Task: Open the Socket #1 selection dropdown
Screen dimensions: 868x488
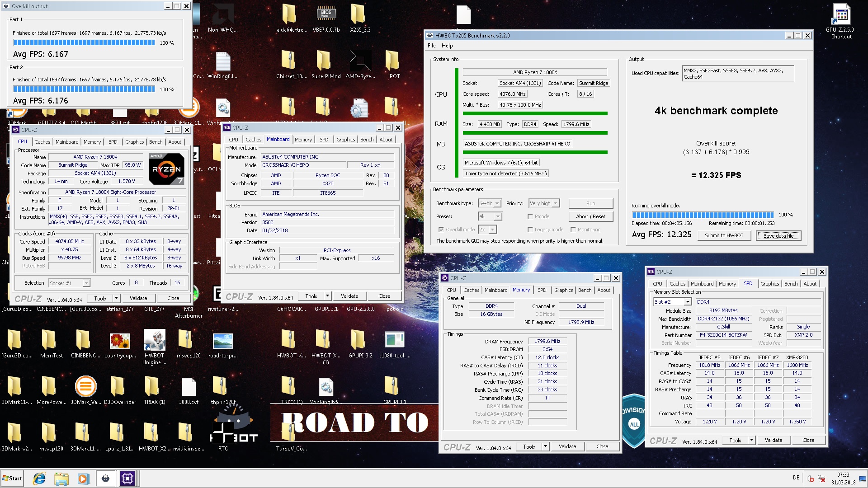Action: [x=70, y=283]
